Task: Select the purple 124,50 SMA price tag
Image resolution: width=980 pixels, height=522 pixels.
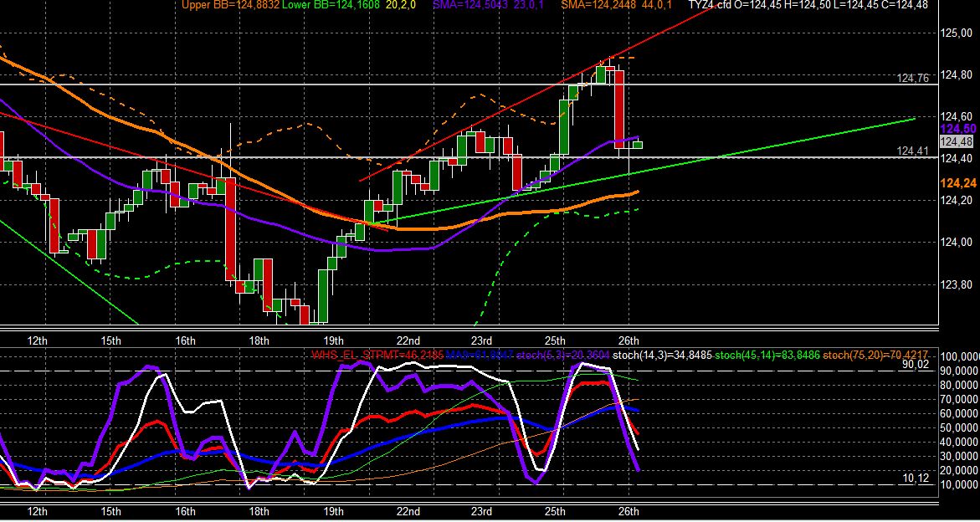Action: 958,129
